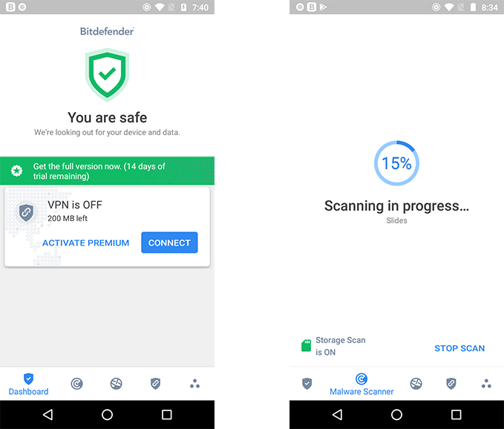Image resolution: width=504 pixels, height=429 pixels.
Task: Tap the 15% scan progress circle
Action: pos(396,163)
